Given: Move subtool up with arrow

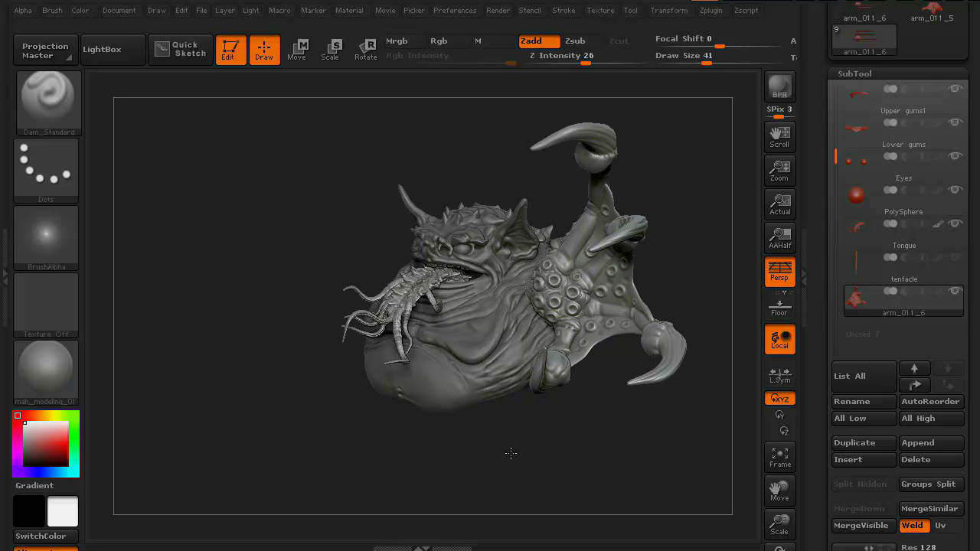Looking at the screenshot, I should pos(914,368).
